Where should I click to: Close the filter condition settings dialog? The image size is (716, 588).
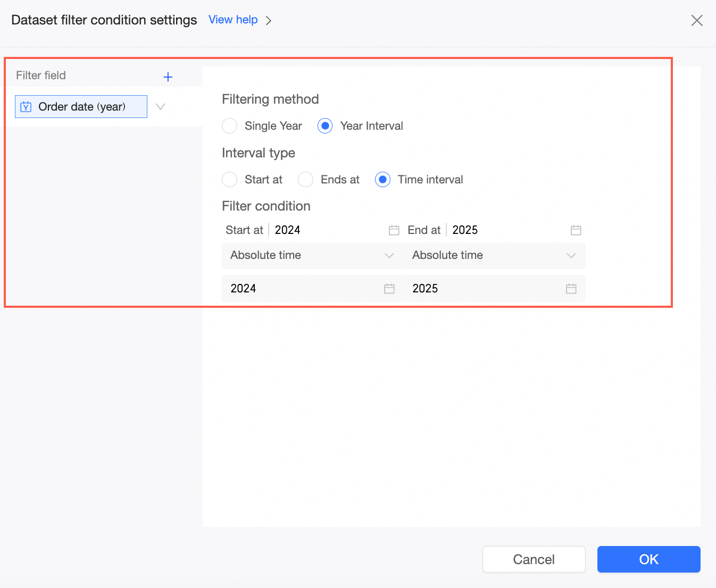696,21
